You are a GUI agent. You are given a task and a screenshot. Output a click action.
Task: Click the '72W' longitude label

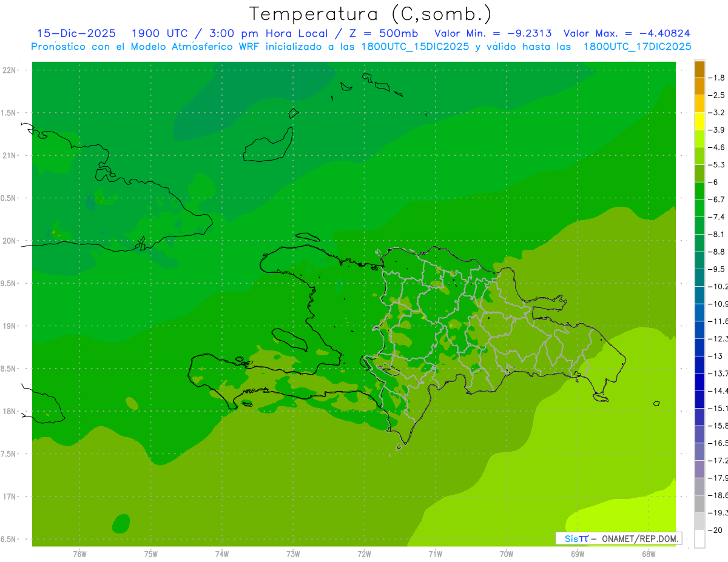tap(364, 554)
